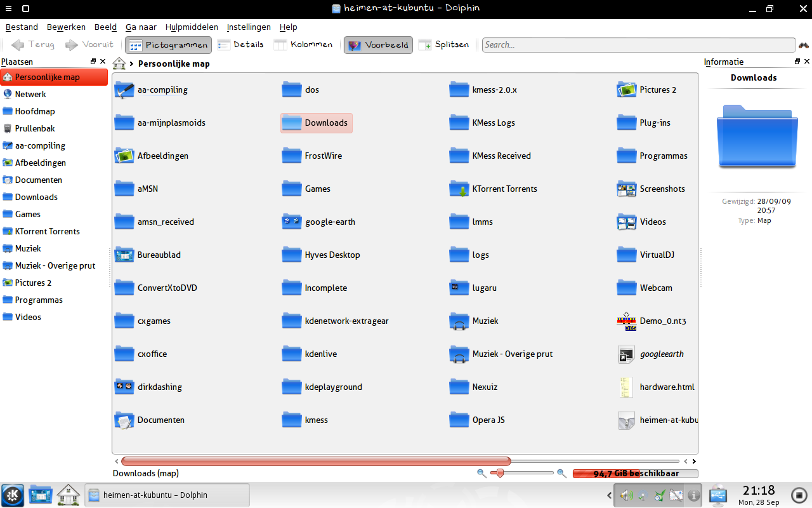Image resolution: width=812 pixels, height=508 pixels.
Task: Open Videos in the sidebar
Action: tap(54, 317)
